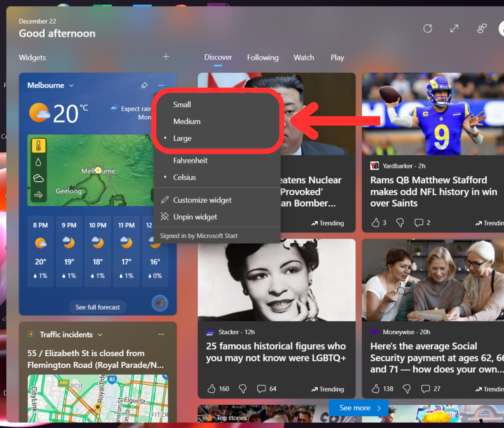The height and width of the screenshot is (428, 504).
Task: Click the refresh icon in the widgets header
Action: 428,28
